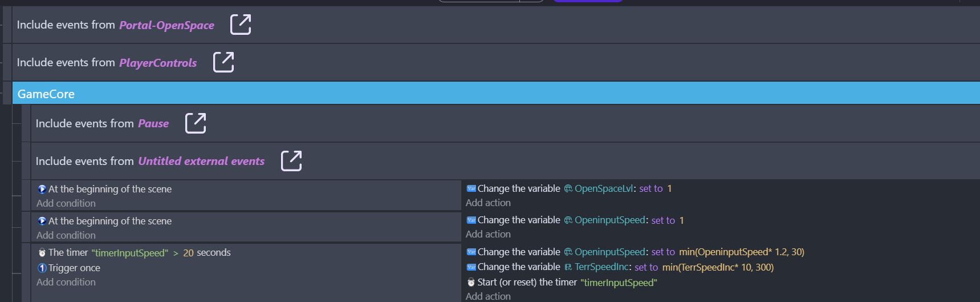The image size is (980, 302).
Task: Open PlayerControls external events via arrow icon
Action: click(x=223, y=62)
